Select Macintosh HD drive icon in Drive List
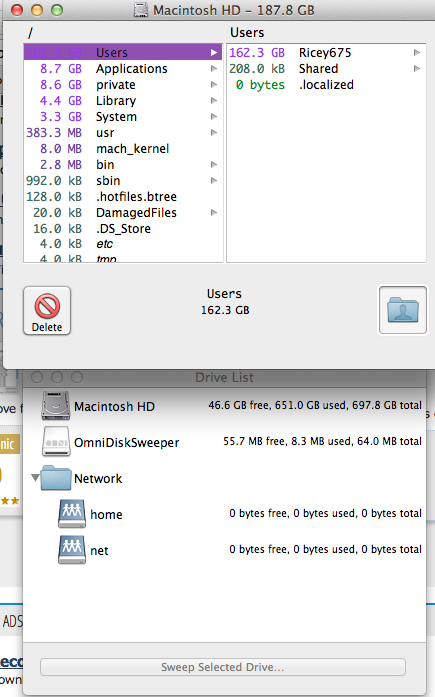 (56, 406)
